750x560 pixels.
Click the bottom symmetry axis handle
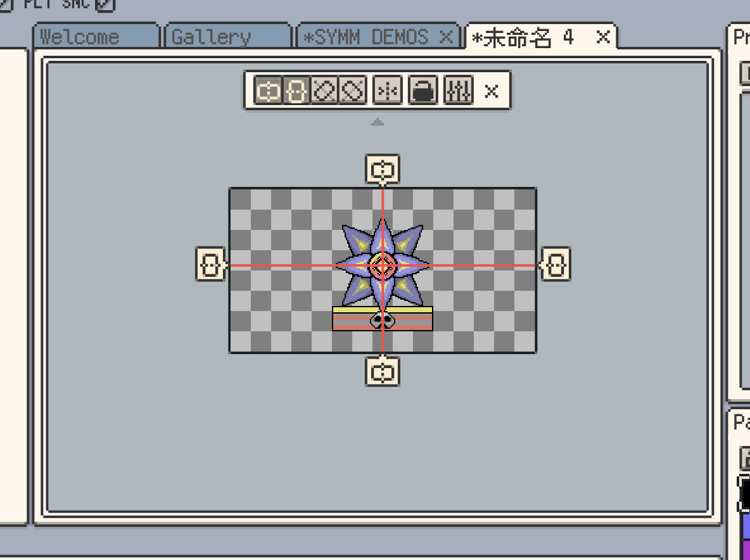click(x=383, y=371)
